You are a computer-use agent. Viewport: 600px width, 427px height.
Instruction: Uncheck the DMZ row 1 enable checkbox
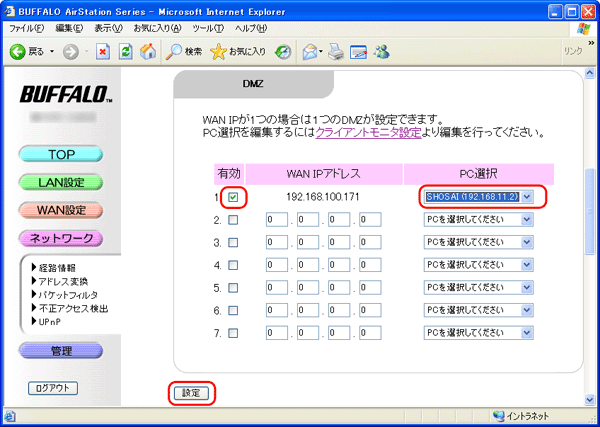233,197
